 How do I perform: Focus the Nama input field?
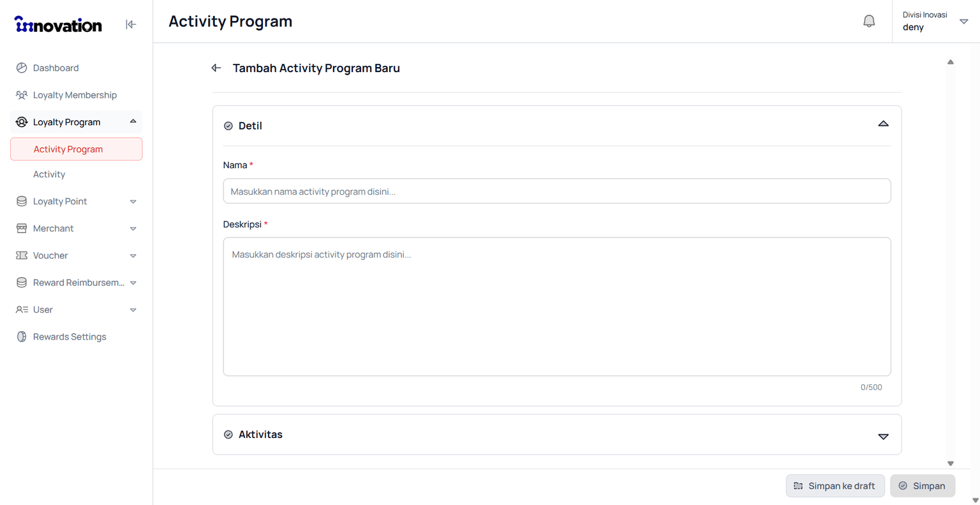click(557, 191)
